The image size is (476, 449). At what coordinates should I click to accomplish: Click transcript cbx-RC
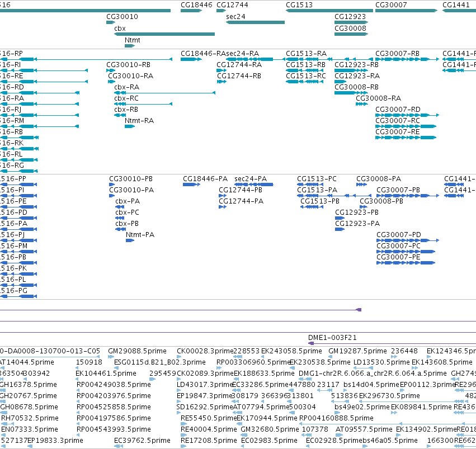[x=126, y=98]
